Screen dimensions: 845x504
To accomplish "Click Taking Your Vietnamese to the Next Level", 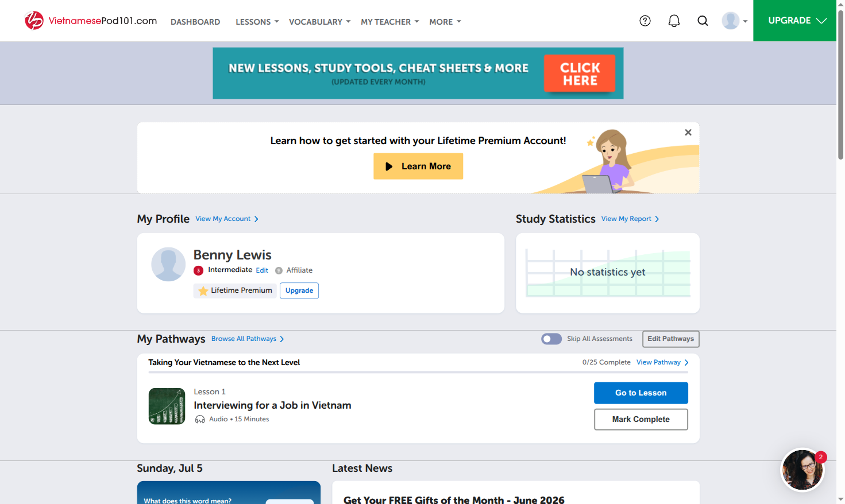I will pyautogui.click(x=224, y=363).
